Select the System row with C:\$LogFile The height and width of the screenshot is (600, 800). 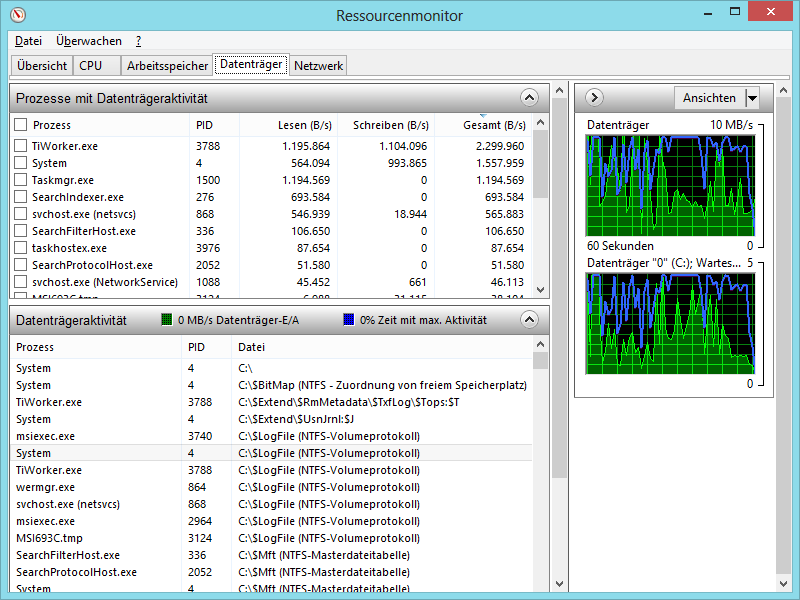click(271, 453)
